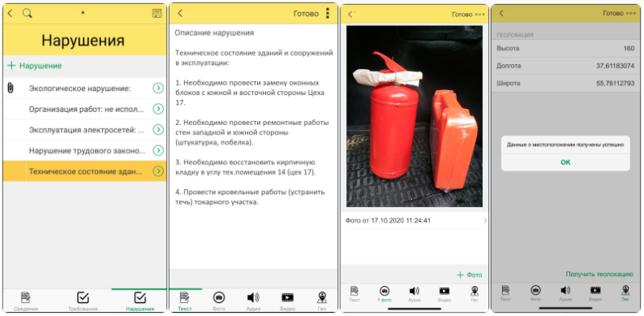644x316 pixels.
Task: Open three-dot menu on geolocation screen
Action: [x=631, y=13]
